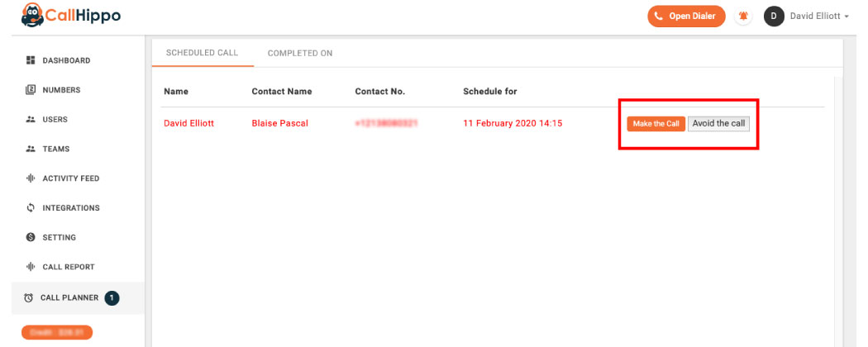
Task: Click the Contact Name column header
Action: click(x=282, y=92)
